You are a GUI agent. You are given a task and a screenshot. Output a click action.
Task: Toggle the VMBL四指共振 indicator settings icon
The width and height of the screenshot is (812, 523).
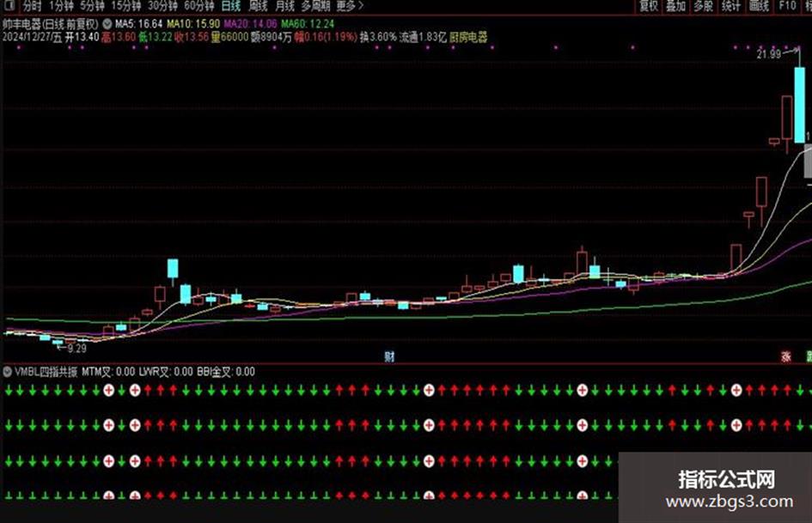7,372
